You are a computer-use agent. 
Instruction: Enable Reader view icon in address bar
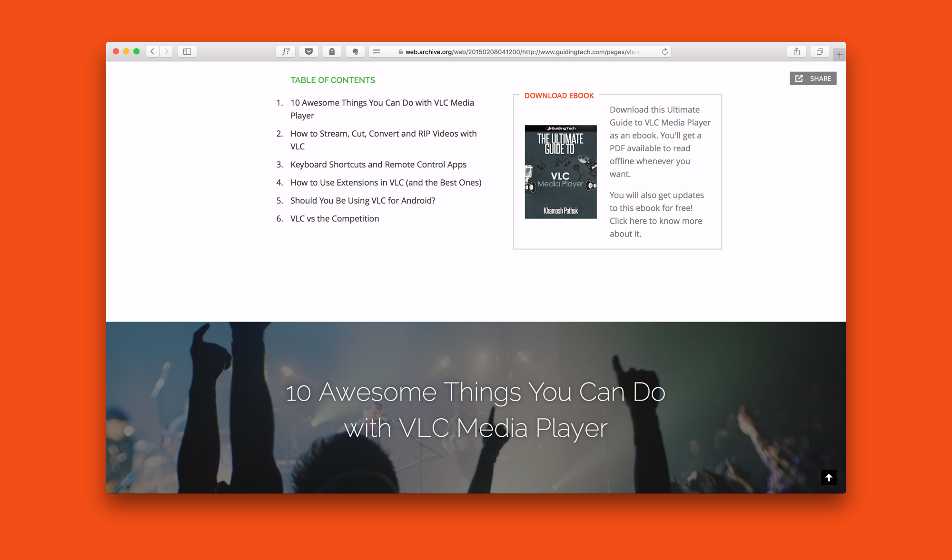[x=377, y=51]
